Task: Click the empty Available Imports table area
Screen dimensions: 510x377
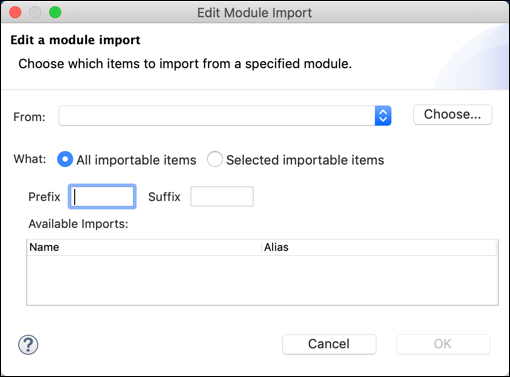Action: click(262, 280)
